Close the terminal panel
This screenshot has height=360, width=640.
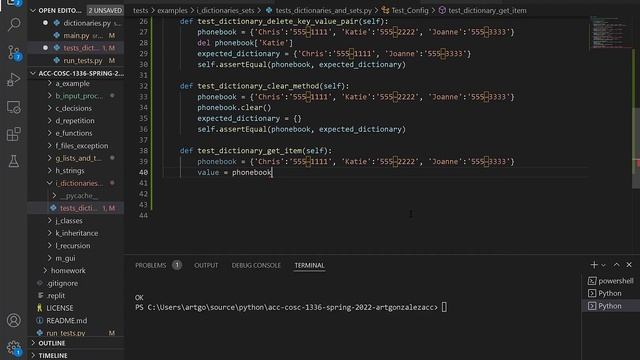pyautogui.click(x=629, y=265)
